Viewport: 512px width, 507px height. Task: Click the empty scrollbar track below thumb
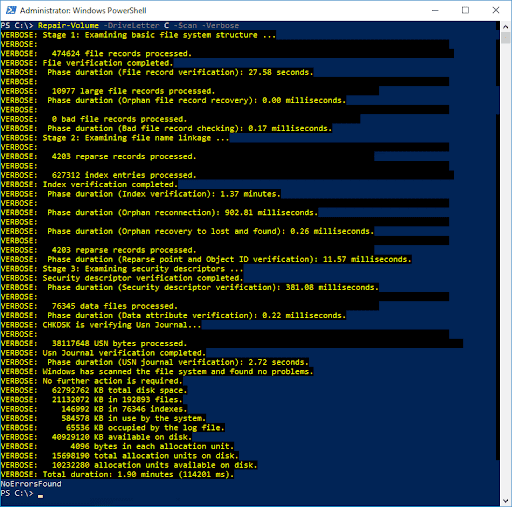[505, 267]
